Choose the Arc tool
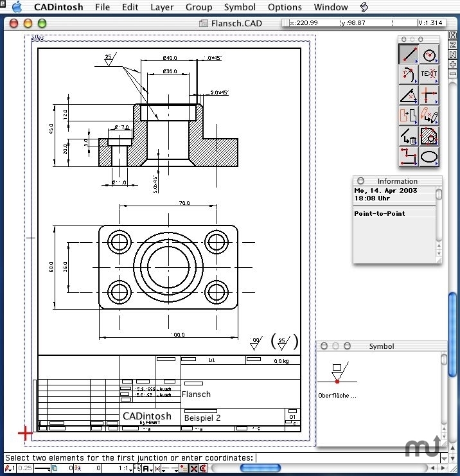 409,75
